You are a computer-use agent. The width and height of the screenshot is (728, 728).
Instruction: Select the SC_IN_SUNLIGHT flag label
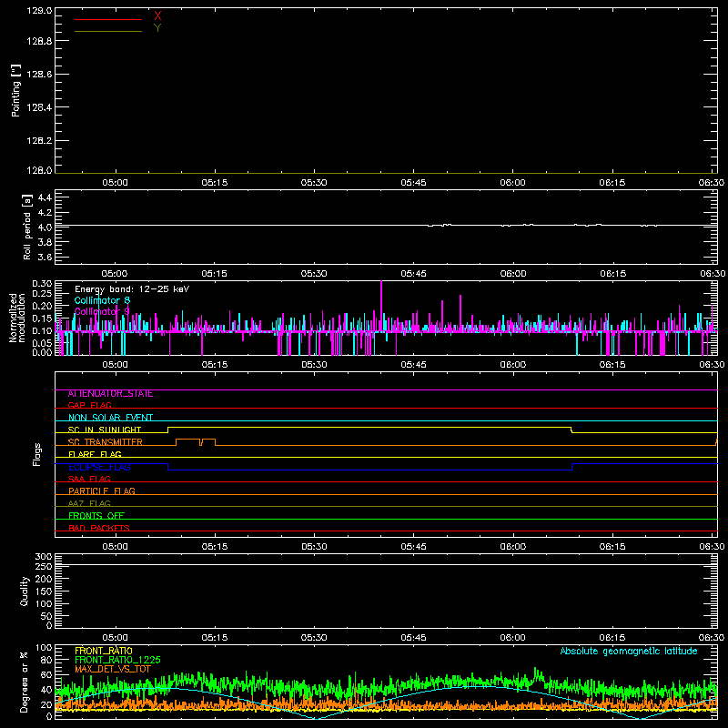click(x=105, y=430)
